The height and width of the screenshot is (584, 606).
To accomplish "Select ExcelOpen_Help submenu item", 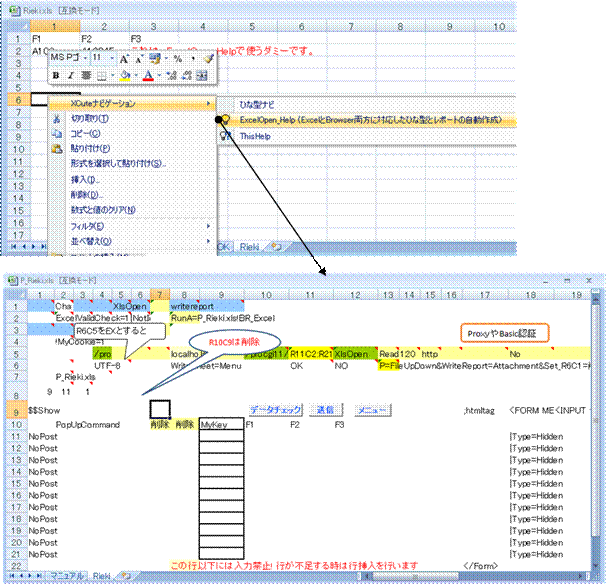I will point(366,120).
